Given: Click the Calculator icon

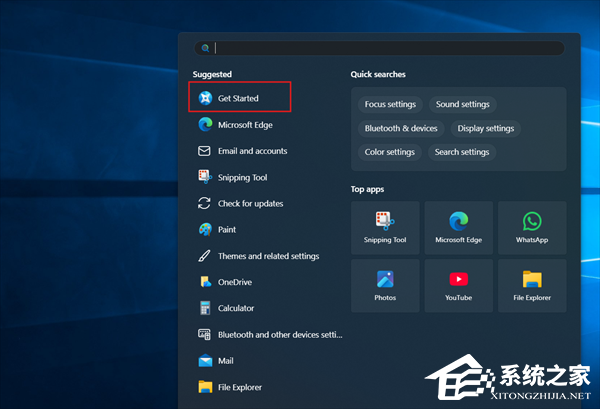Looking at the screenshot, I should coord(205,308).
